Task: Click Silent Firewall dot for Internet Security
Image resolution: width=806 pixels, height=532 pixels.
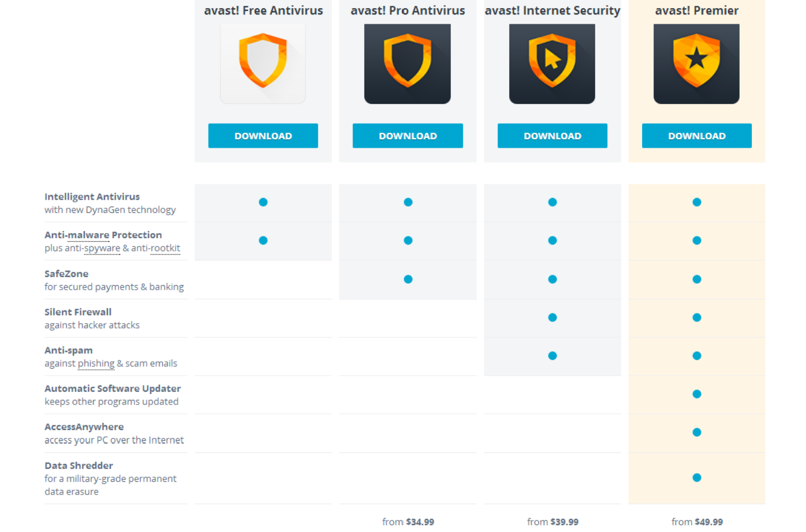Action: [553, 317]
